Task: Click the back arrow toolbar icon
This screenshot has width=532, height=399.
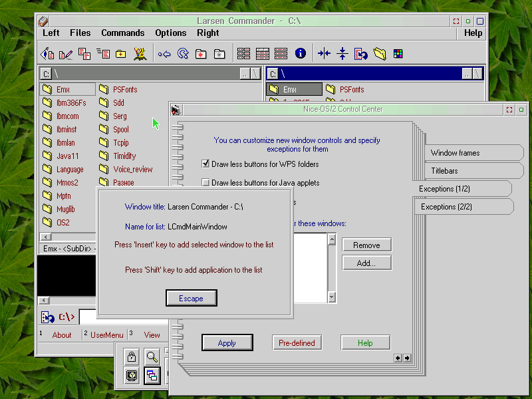Action: 164,54
